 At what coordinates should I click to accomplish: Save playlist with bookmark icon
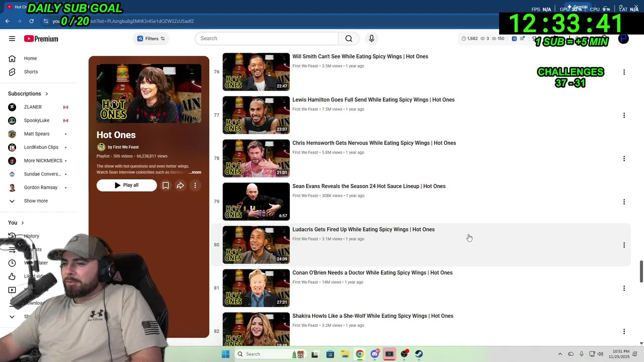[x=166, y=186]
